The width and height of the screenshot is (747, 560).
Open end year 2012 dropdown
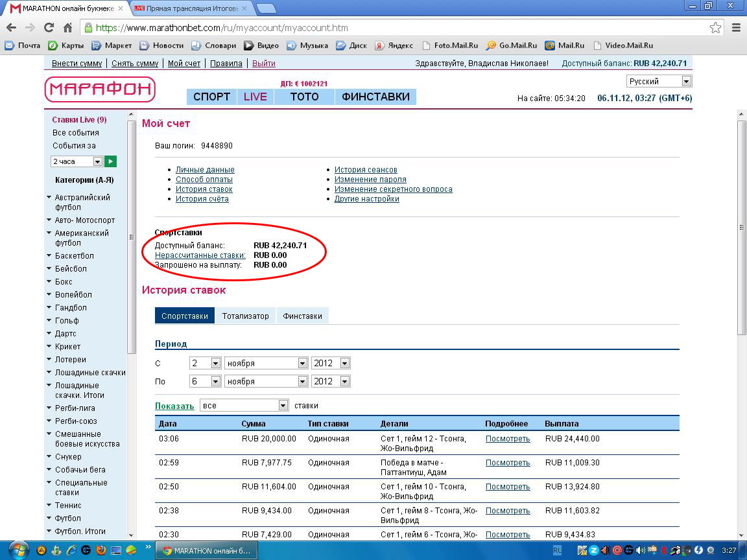331,381
